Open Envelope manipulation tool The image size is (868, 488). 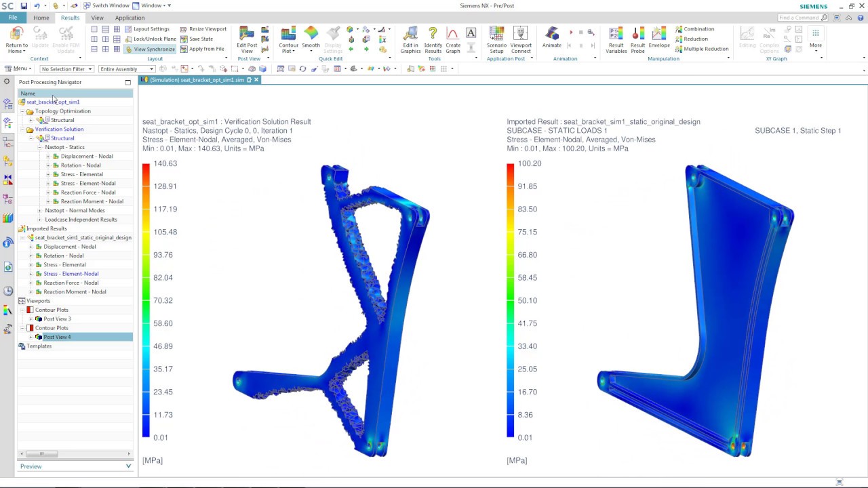click(x=659, y=38)
